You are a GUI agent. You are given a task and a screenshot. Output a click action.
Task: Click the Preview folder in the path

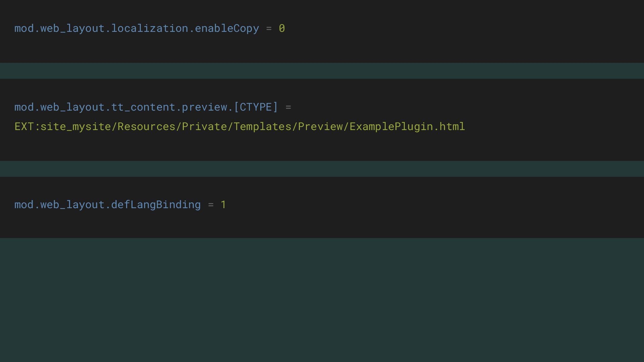point(320,127)
